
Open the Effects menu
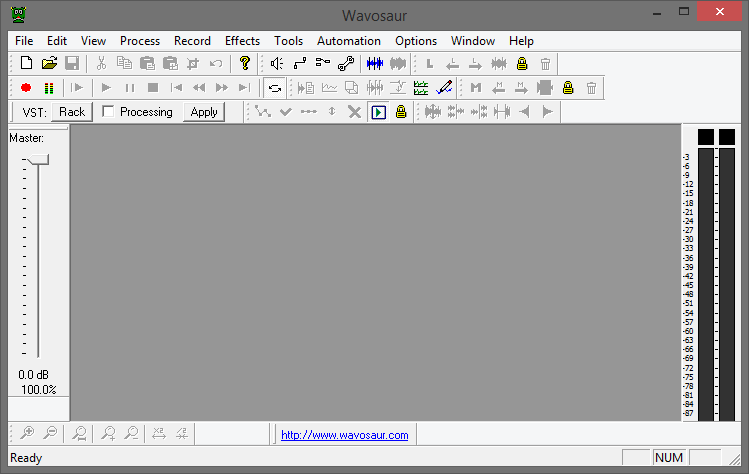point(242,41)
